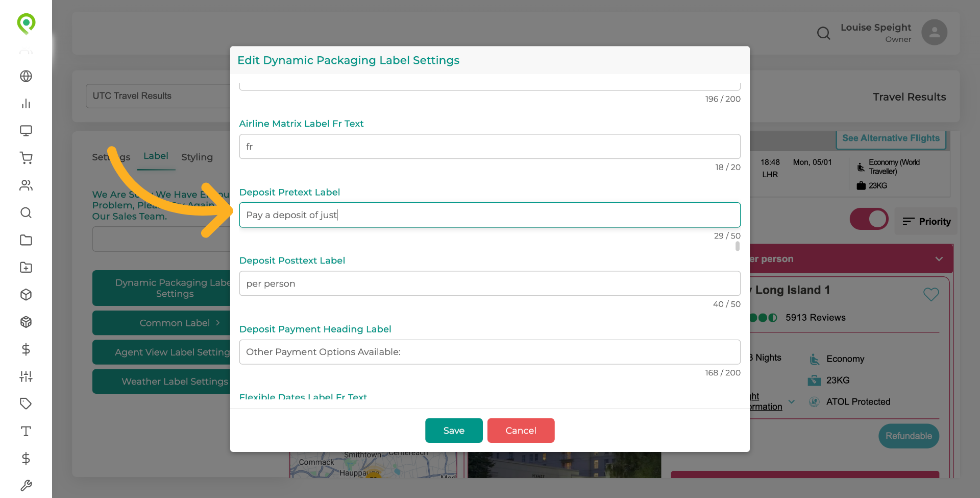Viewport: 980px width, 498px height.
Task: Click the Deposit Payment Heading Label field
Action: (x=490, y=352)
